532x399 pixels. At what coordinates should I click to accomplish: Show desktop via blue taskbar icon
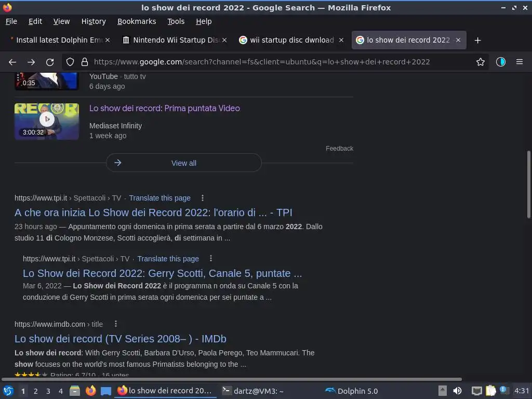[x=106, y=391]
